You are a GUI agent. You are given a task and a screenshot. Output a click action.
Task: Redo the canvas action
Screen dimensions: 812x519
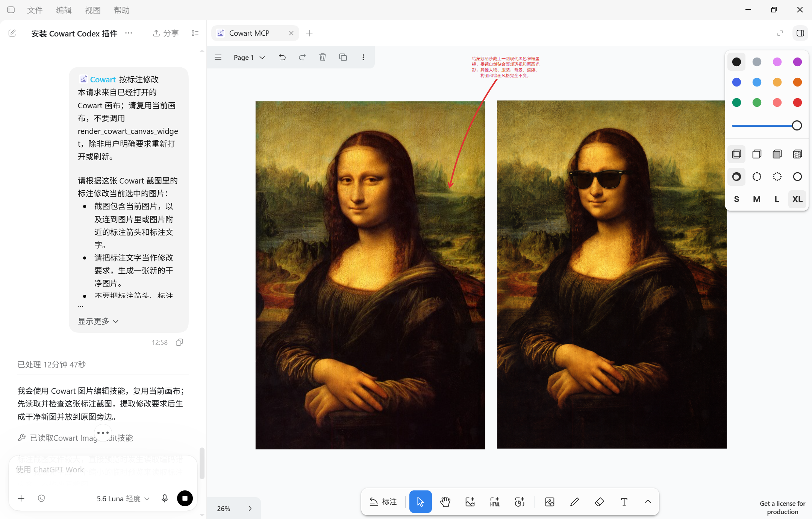(302, 57)
